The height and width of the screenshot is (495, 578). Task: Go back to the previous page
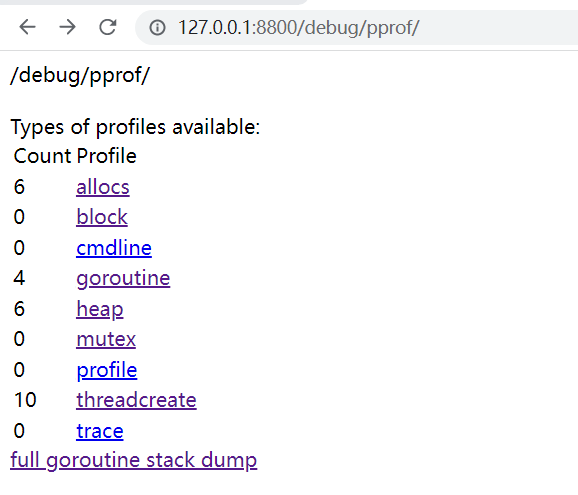(x=27, y=27)
